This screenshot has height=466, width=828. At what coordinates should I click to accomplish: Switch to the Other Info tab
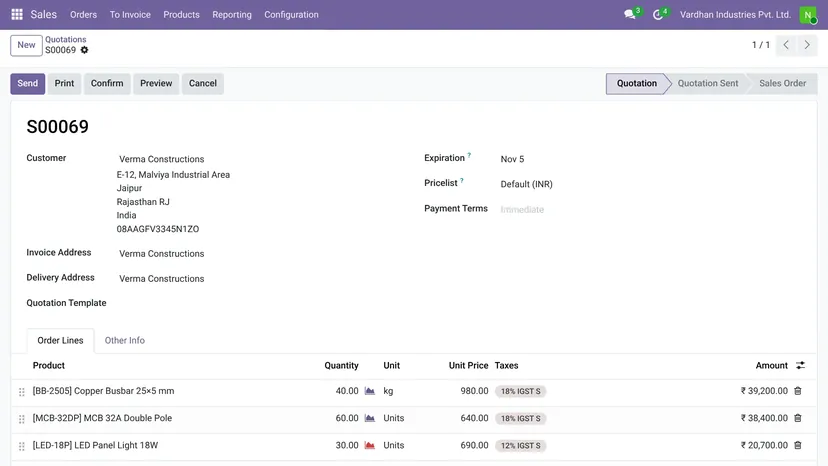point(125,340)
